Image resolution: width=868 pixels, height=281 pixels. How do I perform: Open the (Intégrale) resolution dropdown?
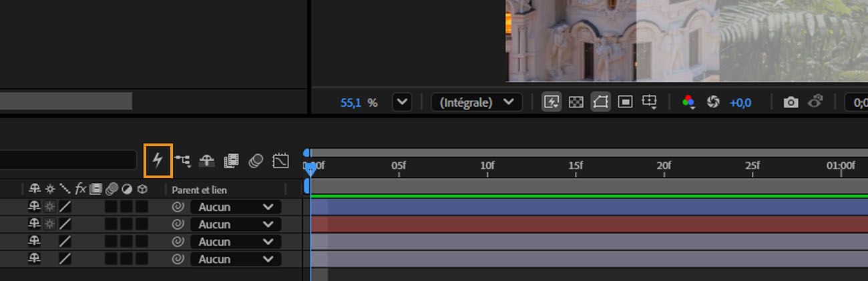click(x=477, y=102)
